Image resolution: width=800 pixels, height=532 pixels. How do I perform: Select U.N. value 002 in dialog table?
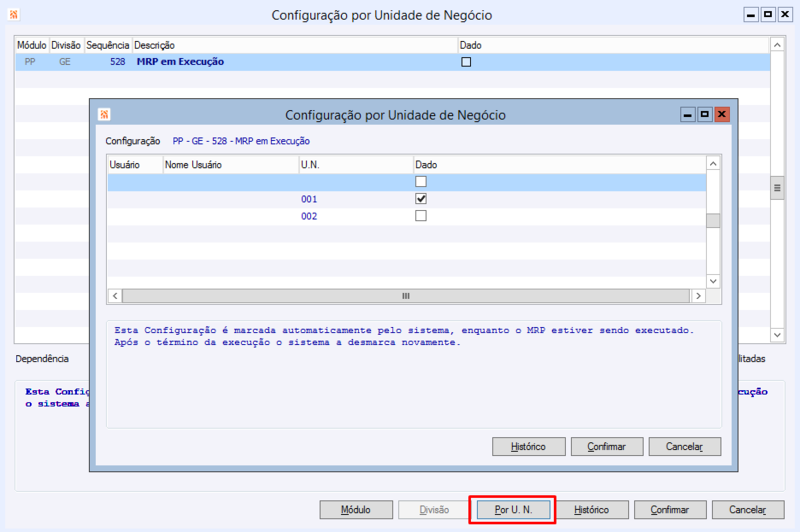click(x=309, y=216)
